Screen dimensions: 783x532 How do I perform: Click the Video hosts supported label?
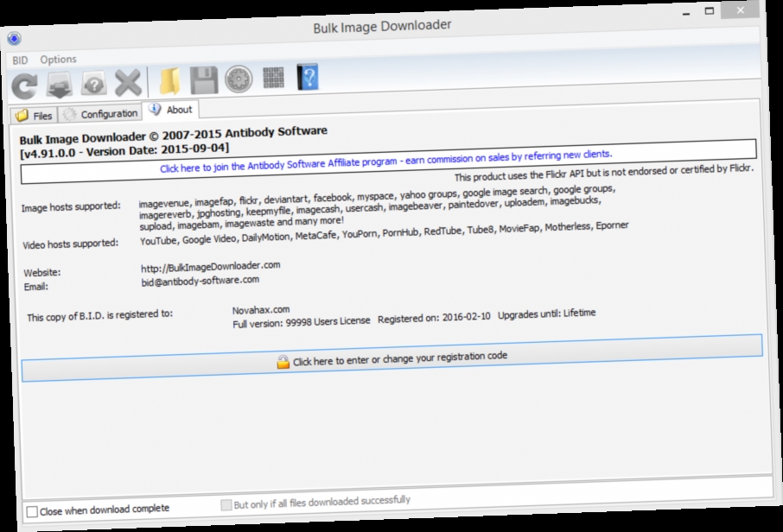pos(70,244)
